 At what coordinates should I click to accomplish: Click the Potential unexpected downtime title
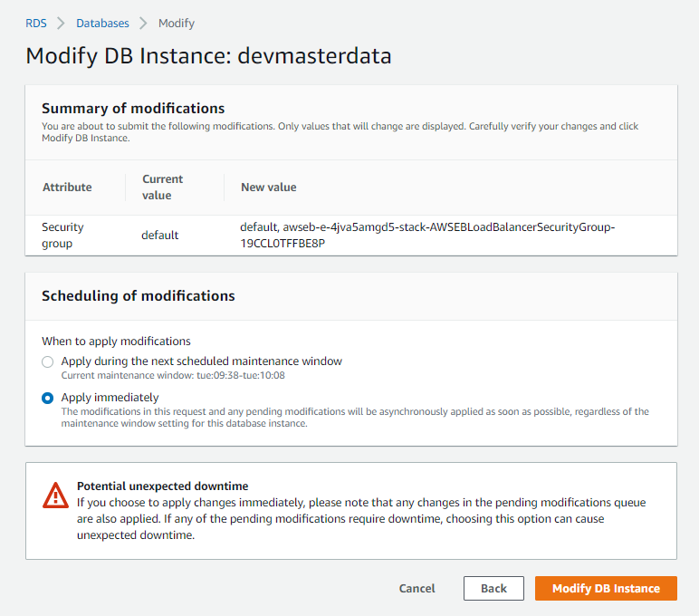(163, 486)
